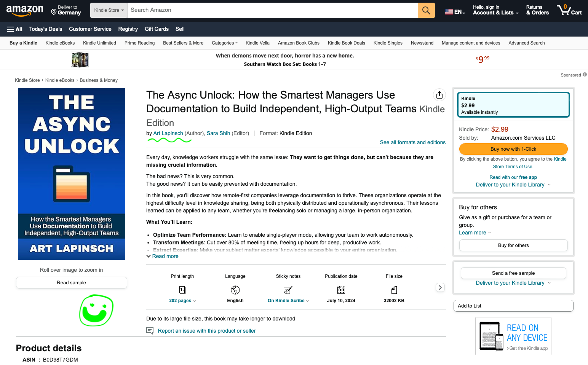Click Report an issue with this product link
Viewport: 588px width, 365px height.
[207, 331]
